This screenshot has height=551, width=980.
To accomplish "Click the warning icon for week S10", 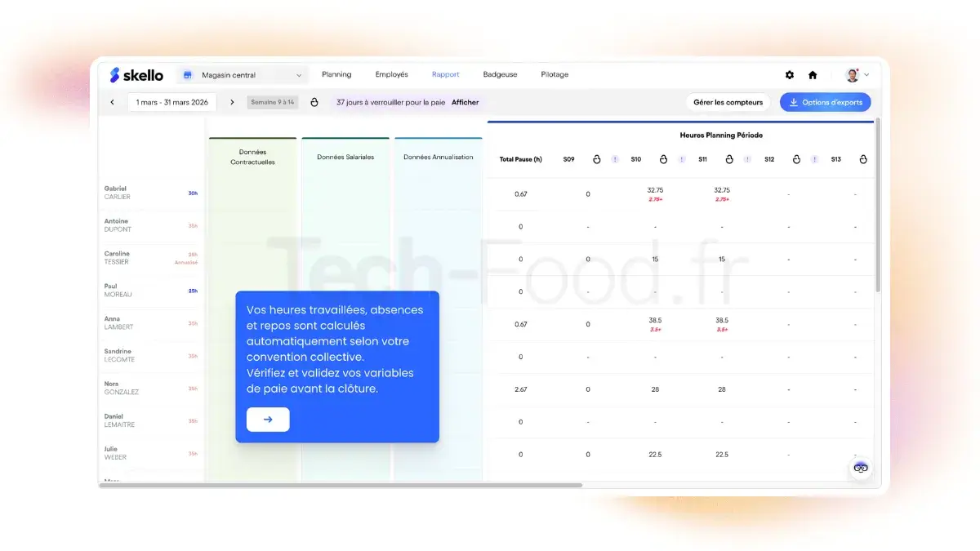I will (681, 159).
